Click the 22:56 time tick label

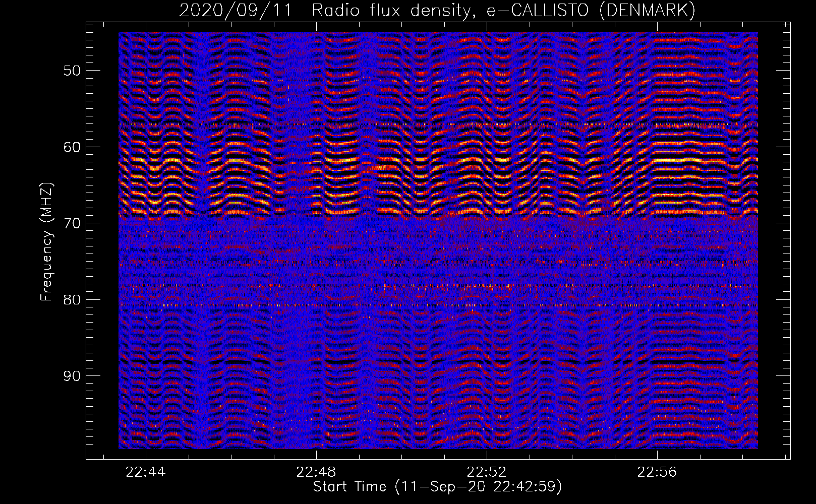tap(657, 472)
